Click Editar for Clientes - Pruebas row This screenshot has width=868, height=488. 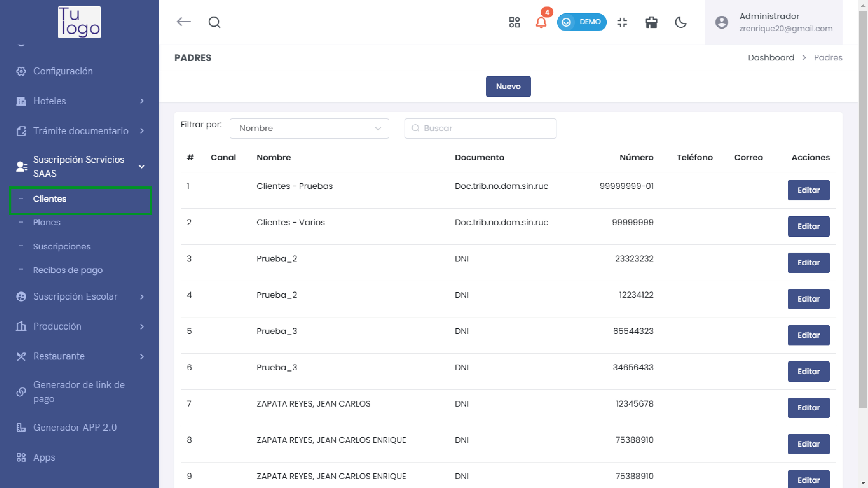(808, 190)
